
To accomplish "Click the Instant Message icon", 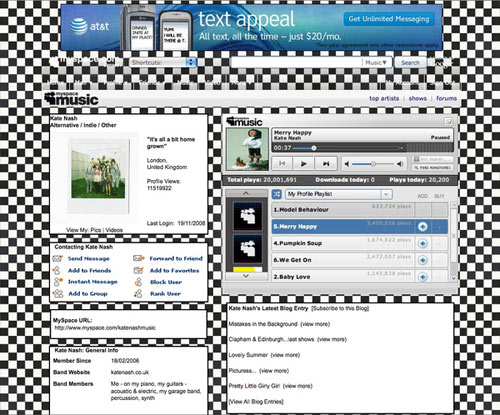I will [58, 282].
